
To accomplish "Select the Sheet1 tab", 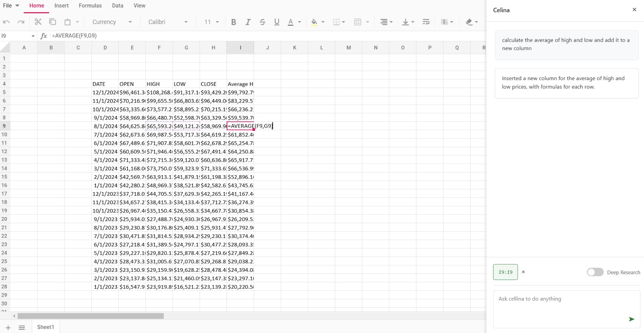I will tap(45, 327).
